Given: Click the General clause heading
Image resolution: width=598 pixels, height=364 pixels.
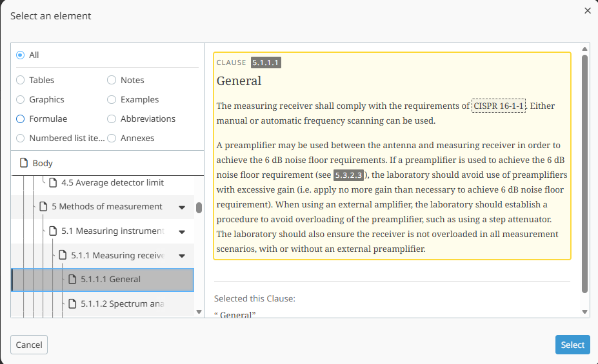Looking at the screenshot, I should pyautogui.click(x=239, y=81).
